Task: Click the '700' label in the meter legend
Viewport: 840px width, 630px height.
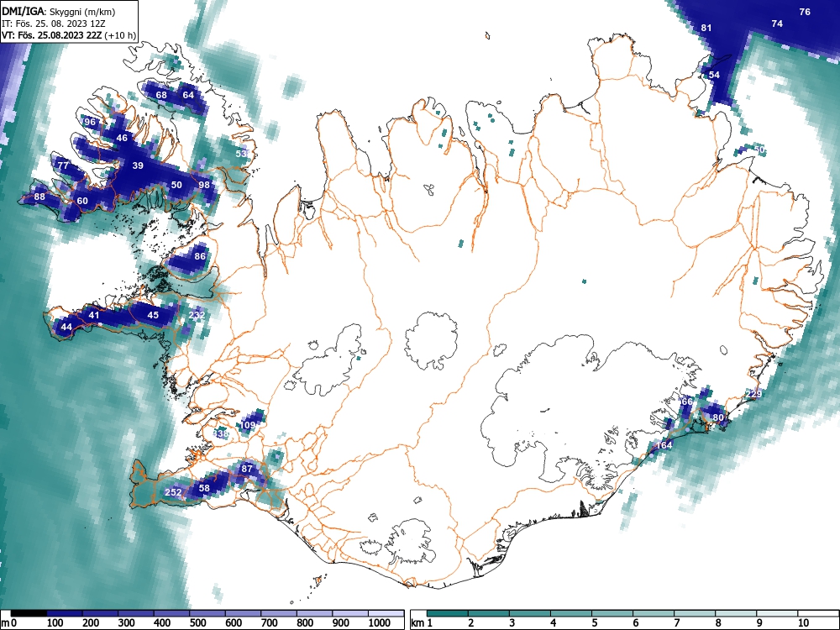Action: click(269, 623)
